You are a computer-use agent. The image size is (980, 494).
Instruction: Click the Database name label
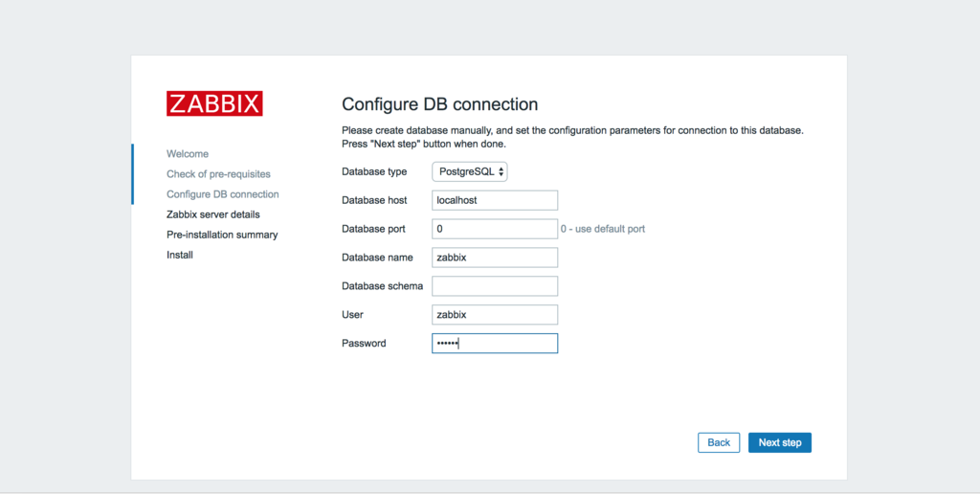[x=377, y=258]
